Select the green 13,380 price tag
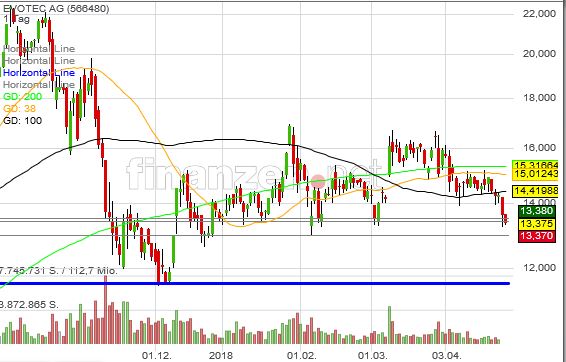 pyautogui.click(x=537, y=211)
